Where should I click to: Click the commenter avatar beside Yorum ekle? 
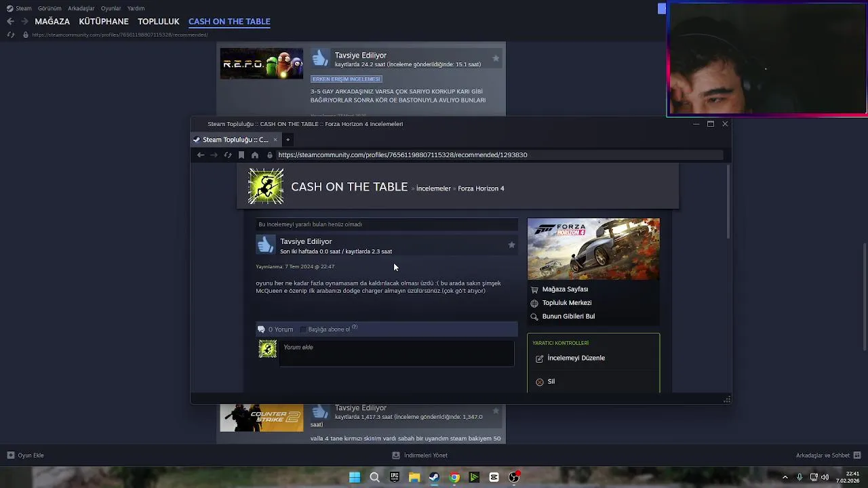point(268,349)
